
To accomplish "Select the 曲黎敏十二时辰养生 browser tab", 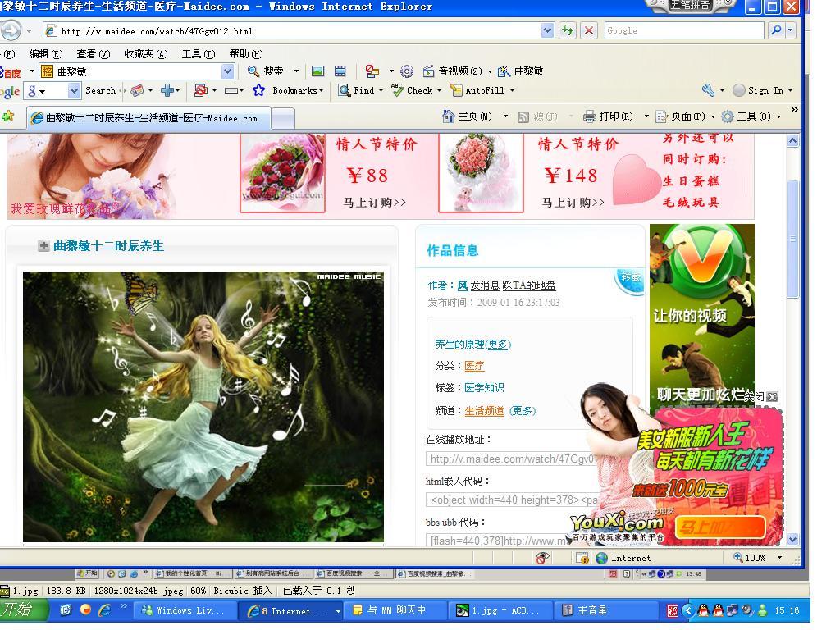I will [151, 118].
